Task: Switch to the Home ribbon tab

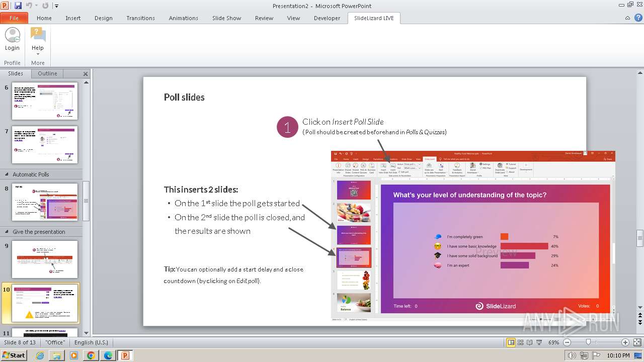Action: (x=44, y=18)
